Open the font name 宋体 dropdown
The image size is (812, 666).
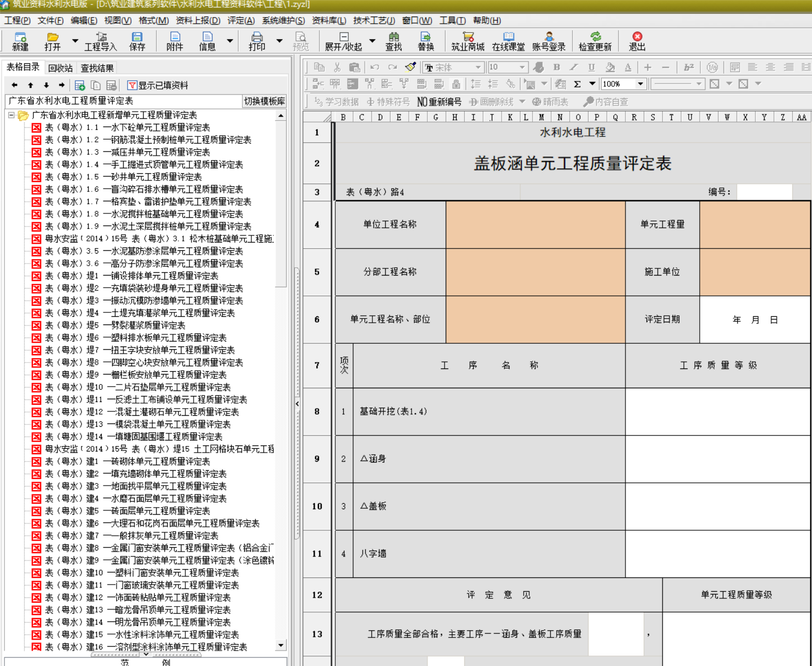[x=478, y=67]
